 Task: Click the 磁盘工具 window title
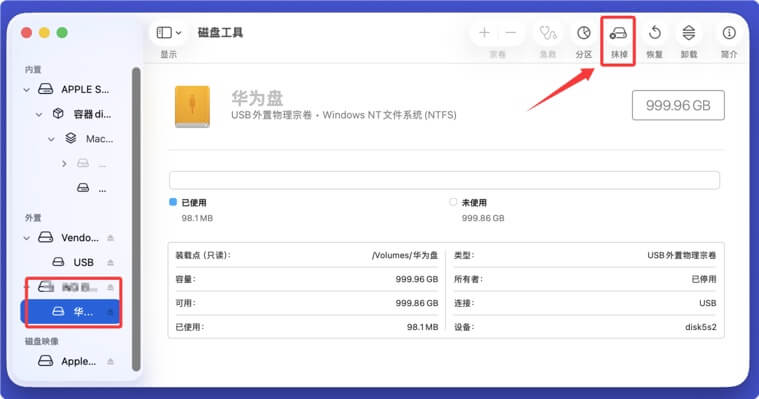click(220, 32)
